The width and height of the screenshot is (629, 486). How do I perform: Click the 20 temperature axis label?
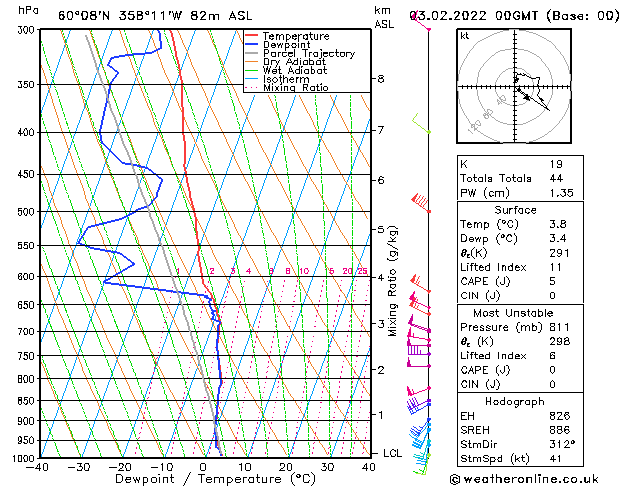286,467
